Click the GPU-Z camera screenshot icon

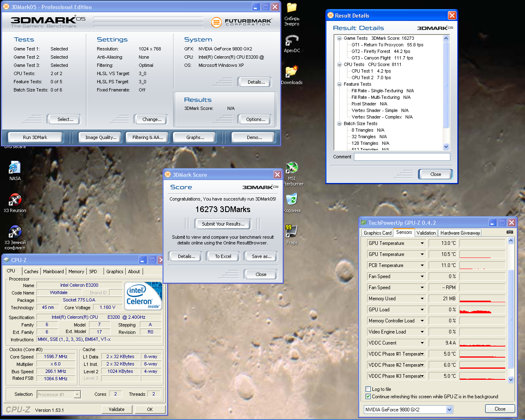[509, 232]
